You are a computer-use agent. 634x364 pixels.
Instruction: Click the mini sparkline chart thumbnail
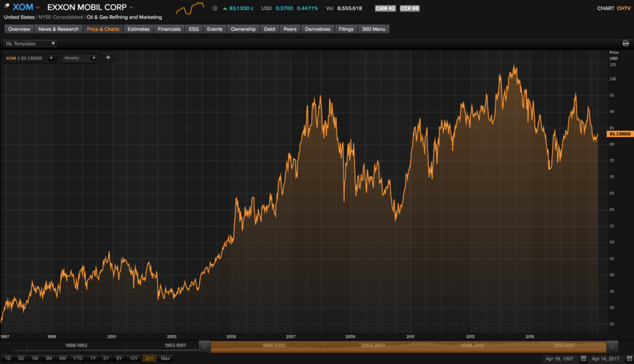pyautogui.click(x=189, y=8)
